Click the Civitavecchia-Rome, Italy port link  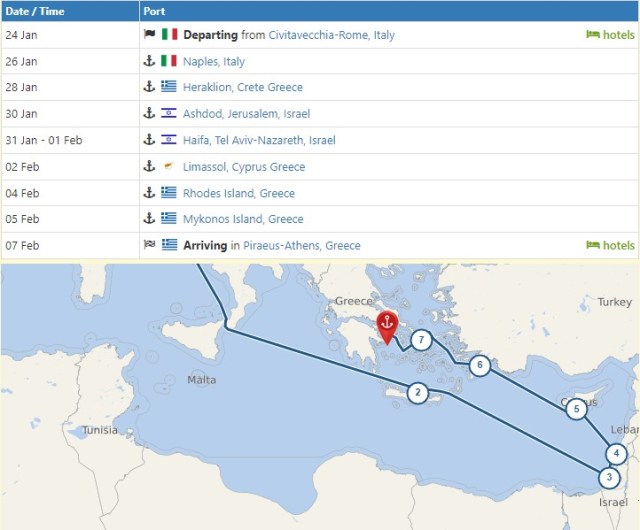(331, 35)
